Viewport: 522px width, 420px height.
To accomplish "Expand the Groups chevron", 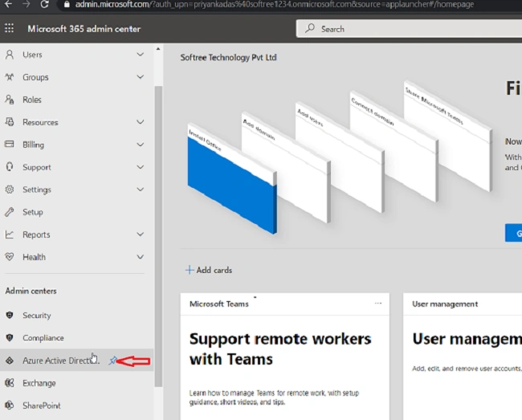I will coord(141,77).
